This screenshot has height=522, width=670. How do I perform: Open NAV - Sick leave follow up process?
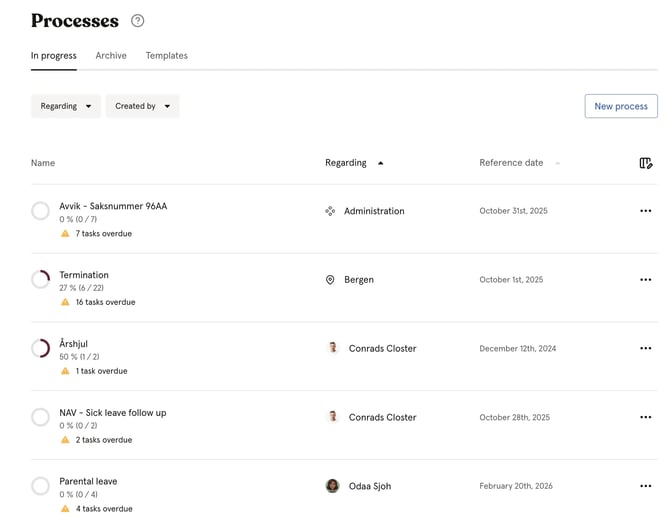tap(113, 413)
